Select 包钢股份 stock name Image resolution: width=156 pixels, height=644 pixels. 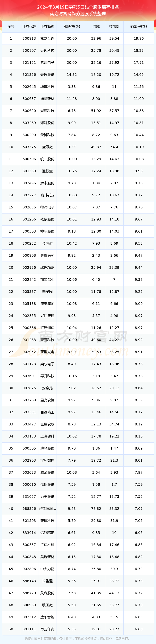click(47, 485)
